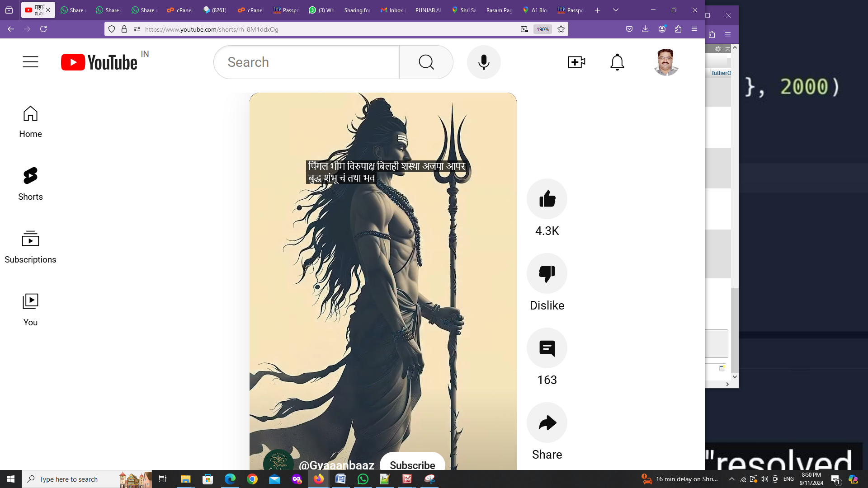The width and height of the screenshot is (868, 488).
Task: Expand the list all tabs chevron
Action: [616, 10]
